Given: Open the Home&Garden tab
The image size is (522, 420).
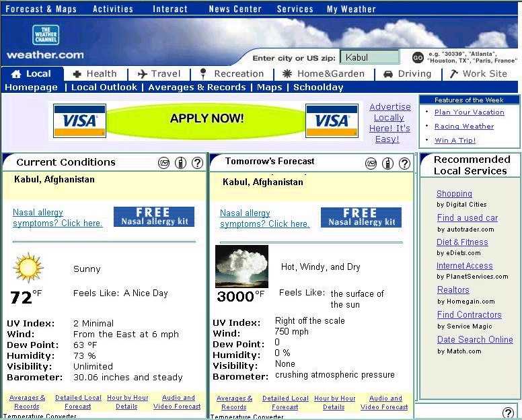Looking at the screenshot, I should [x=324, y=74].
